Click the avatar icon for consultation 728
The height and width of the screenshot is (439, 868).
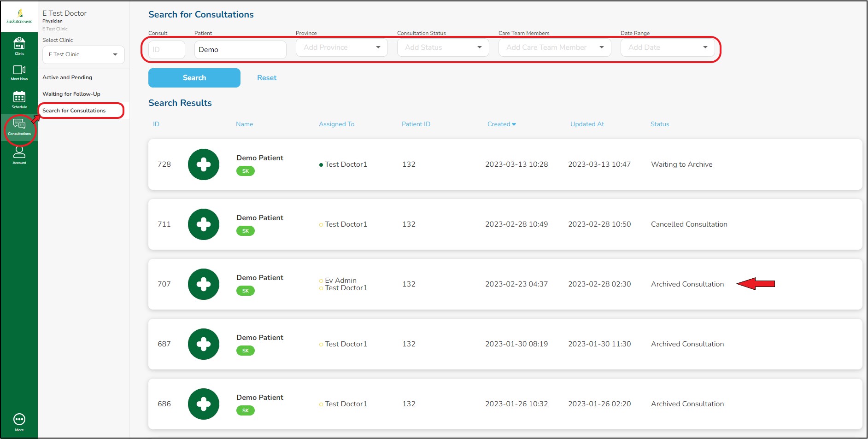[203, 164]
